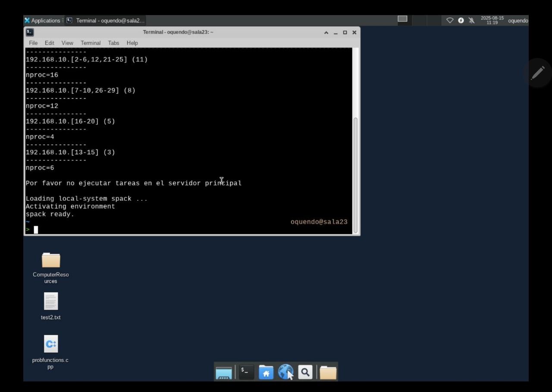The width and height of the screenshot is (552, 392).
Task: Open the Terminal menu in the menu bar
Action: 91,43
